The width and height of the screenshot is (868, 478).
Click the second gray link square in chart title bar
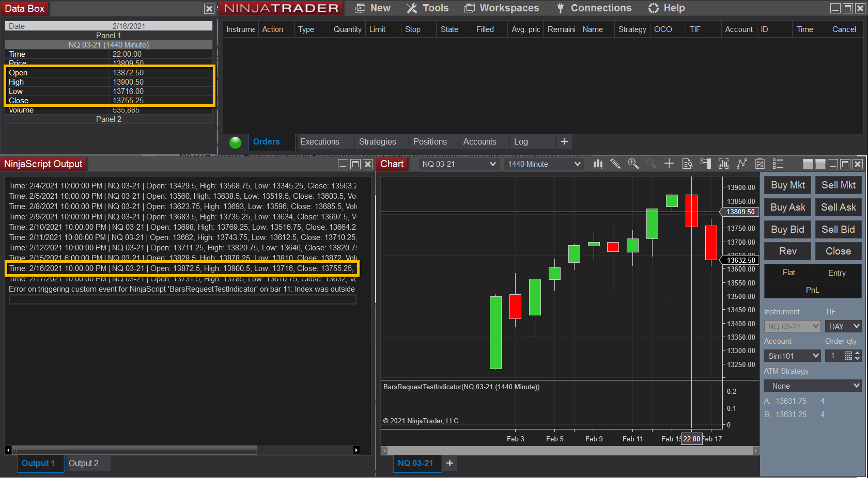click(820, 164)
